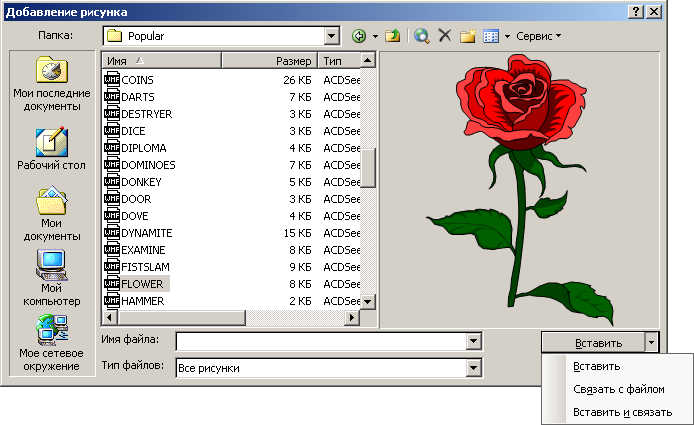Choose Вставить from the popup menu
Image resolution: width=694 pixels, height=425 pixels.
(597, 367)
